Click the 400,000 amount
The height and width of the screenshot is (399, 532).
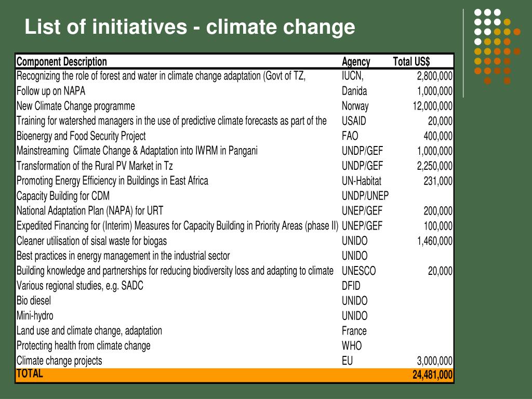(438, 136)
